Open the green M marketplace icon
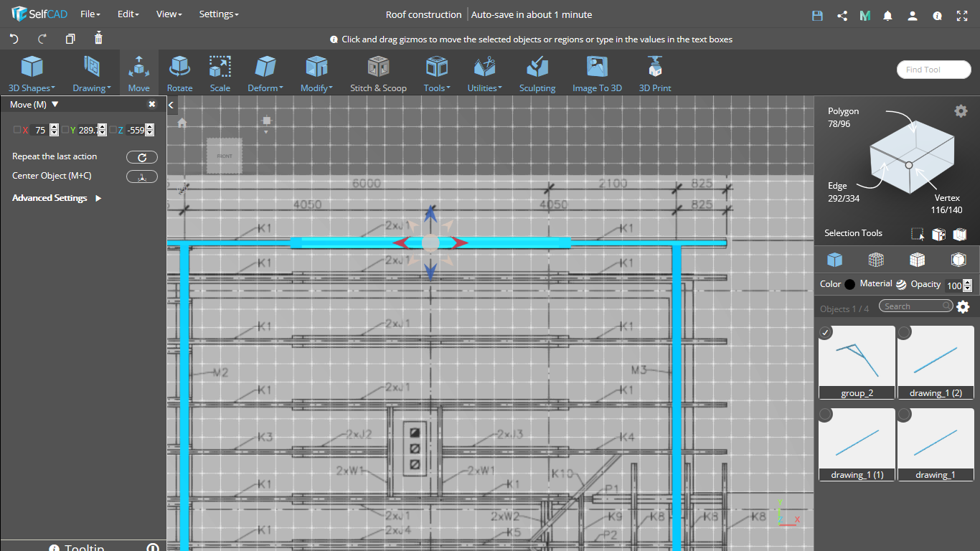Image resolution: width=980 pixels, height=551 pixels. coord(864,15)
